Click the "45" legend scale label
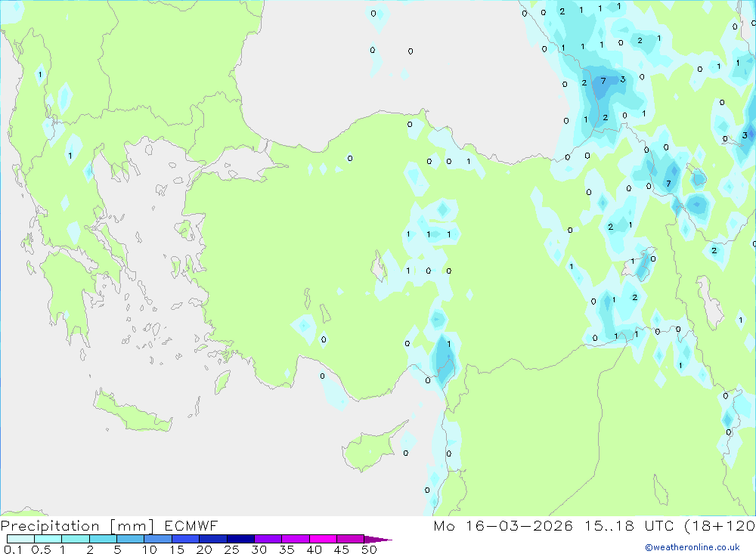 (x=342, y=549)
